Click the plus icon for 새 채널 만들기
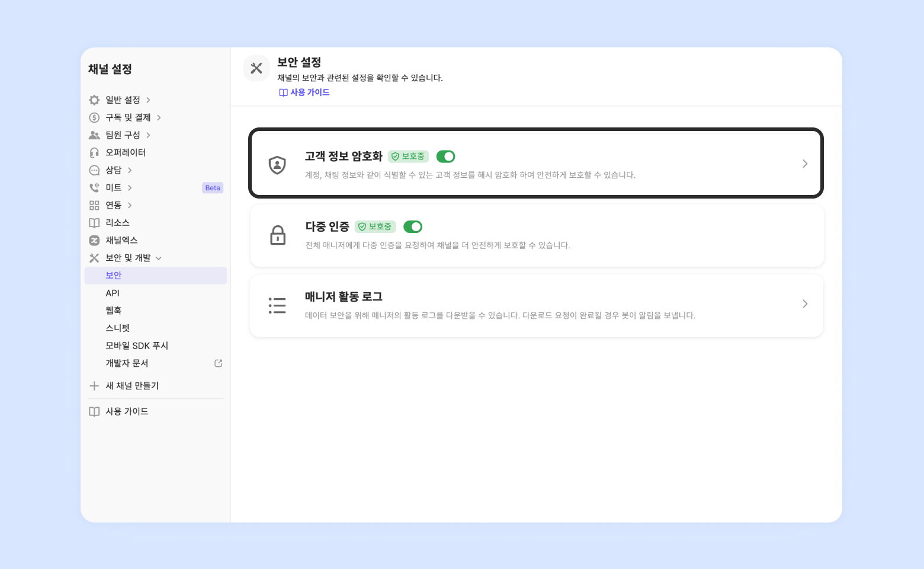 click(x=94, y=386)
